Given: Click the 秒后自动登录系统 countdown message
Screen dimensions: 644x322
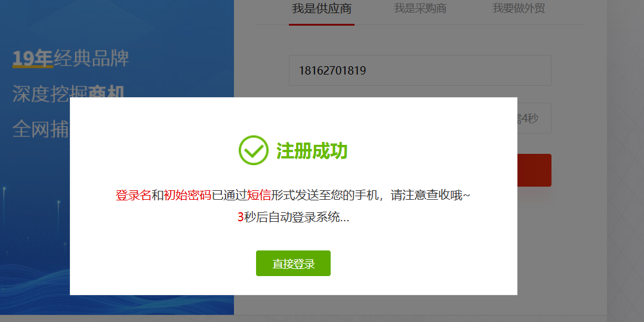Looking at the screenshot, I should pyautogui.click(x=297, y=218).
